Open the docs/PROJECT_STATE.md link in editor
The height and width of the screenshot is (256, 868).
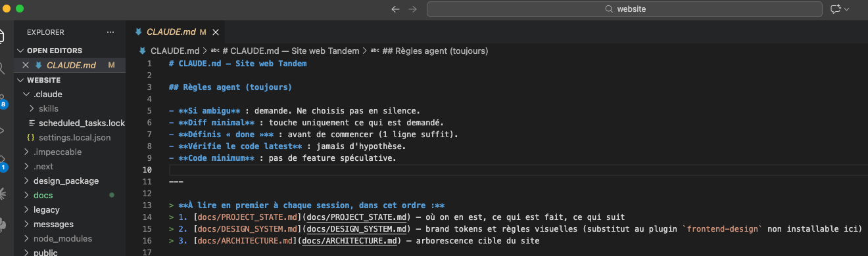point(350,217)
